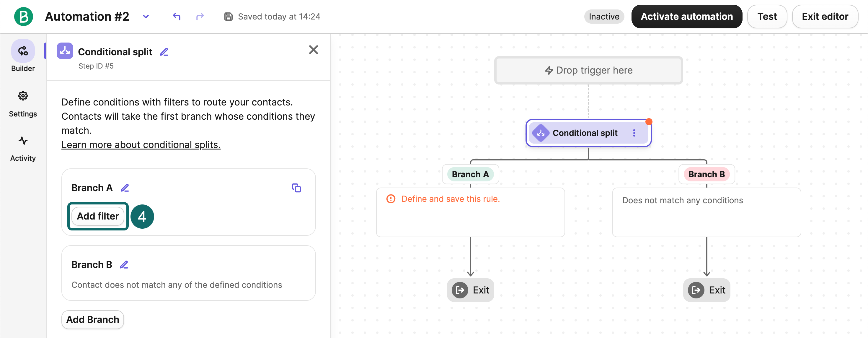
Task: Select the Branch B label on the canvas
Action: [706, 174]
